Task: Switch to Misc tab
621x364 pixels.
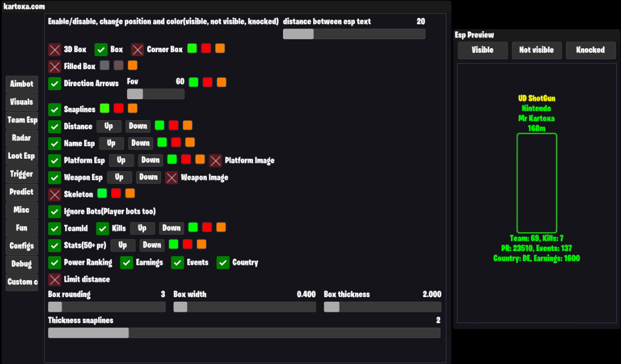Action: (22, 210)
